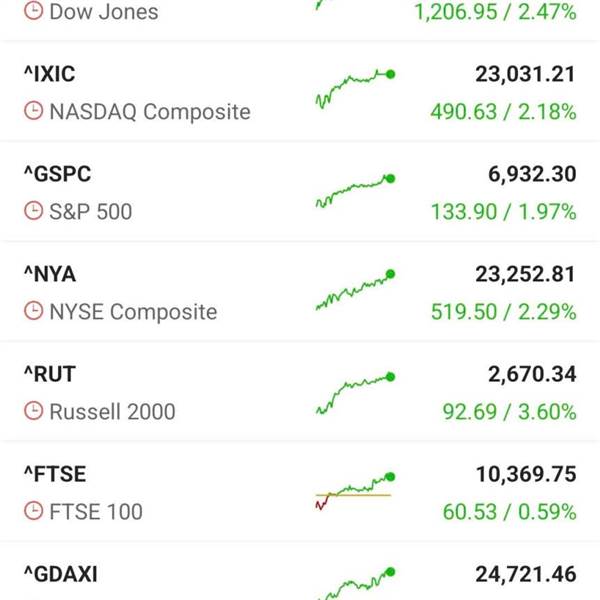Viewport: 600px width, 600px height.
Task: Open the ^NYA sparkline chart
Action: (x=355, y=291)
